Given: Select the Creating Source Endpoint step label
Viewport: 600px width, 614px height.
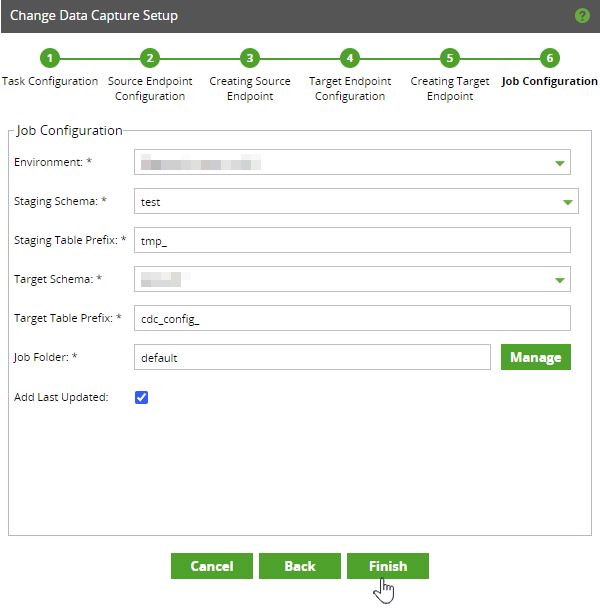Looking at the screenshot, I should coord(250,88).
